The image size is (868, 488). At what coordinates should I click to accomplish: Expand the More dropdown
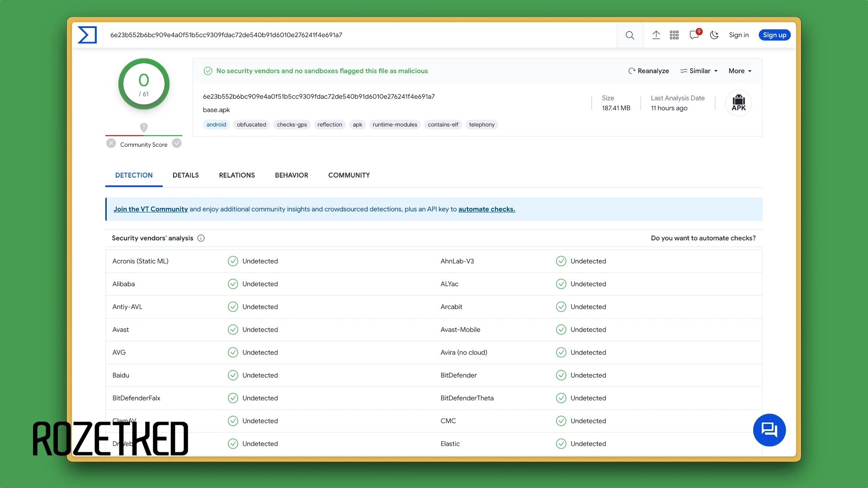pyautogui.click(x=740, y=71)
